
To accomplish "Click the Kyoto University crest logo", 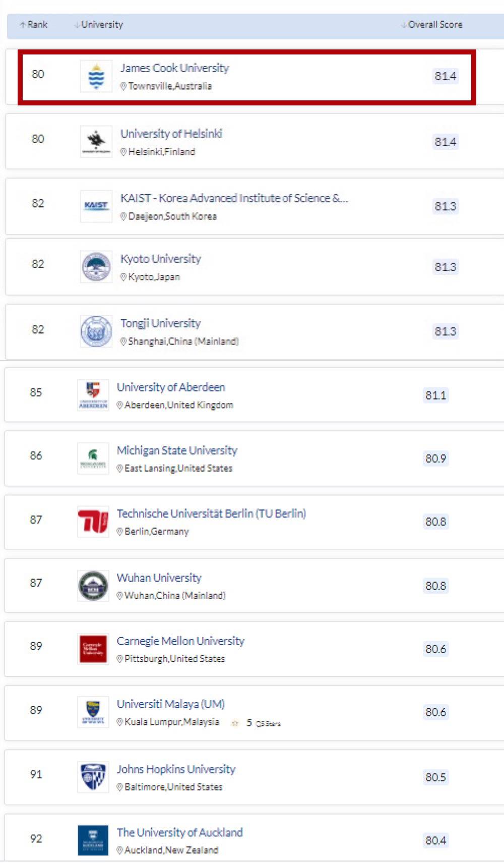I will tap(96, 267).
